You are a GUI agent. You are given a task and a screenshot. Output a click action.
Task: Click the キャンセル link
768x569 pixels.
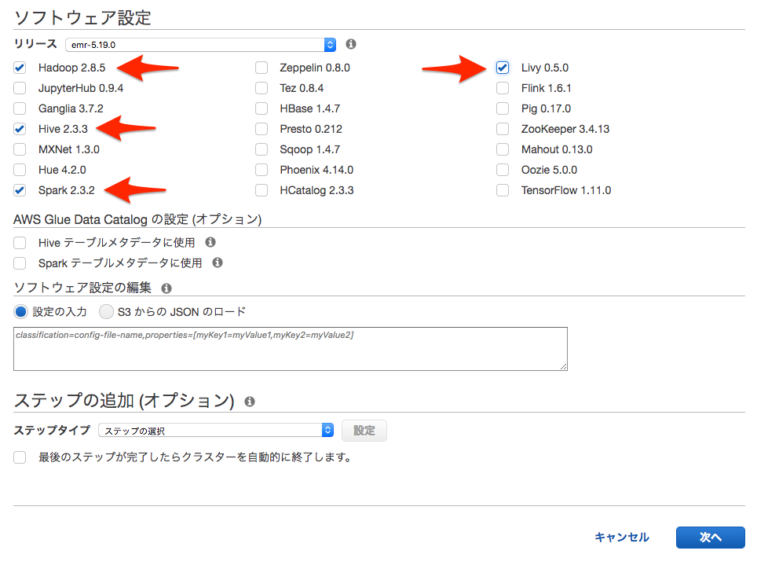point(622,537)
